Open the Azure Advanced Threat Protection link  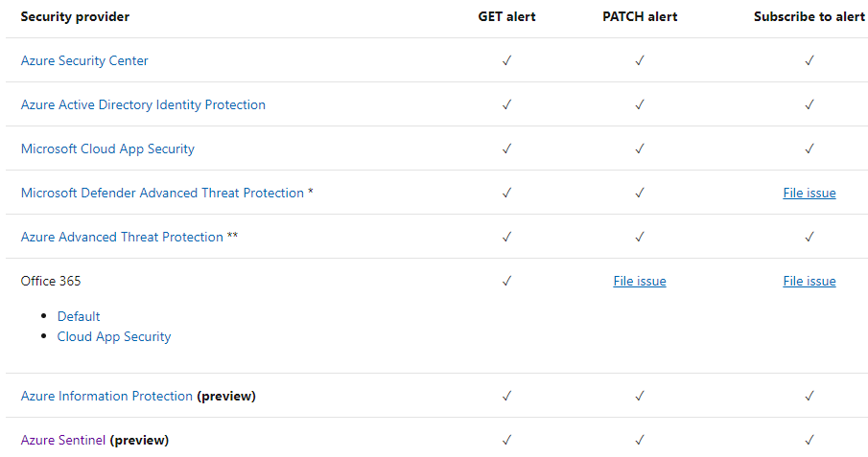pos(122,237)
